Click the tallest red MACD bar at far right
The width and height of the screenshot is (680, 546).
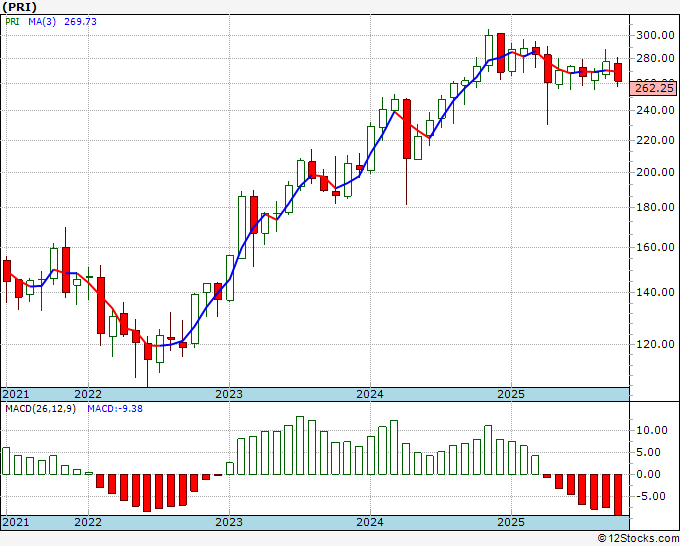tap(618, 495)
